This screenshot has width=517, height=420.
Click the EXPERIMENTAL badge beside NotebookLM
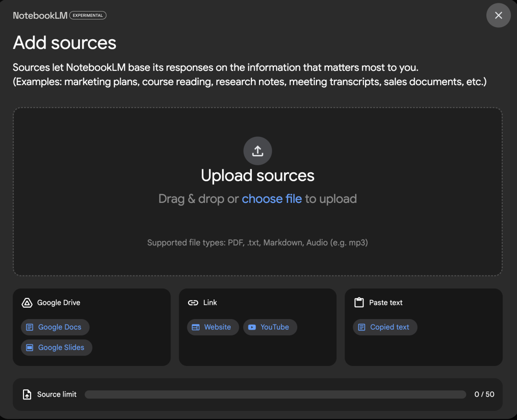tap(88, 15)
